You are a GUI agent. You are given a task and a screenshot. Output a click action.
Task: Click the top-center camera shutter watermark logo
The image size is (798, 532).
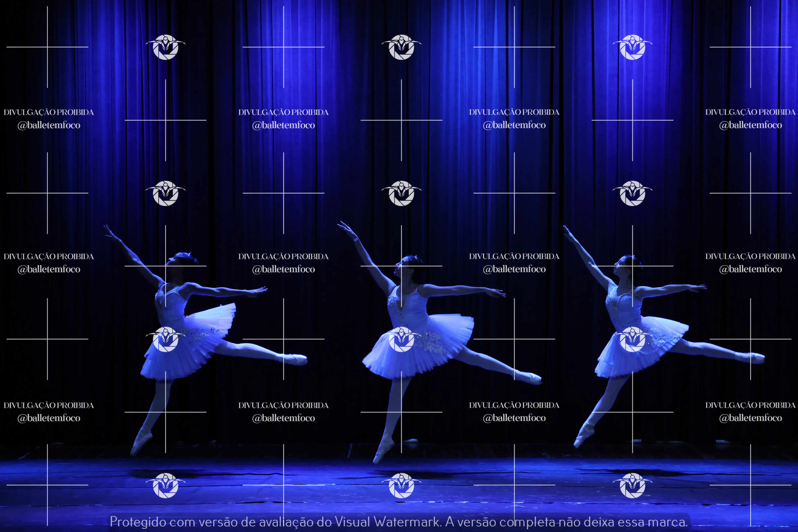(x=401, y=47)
